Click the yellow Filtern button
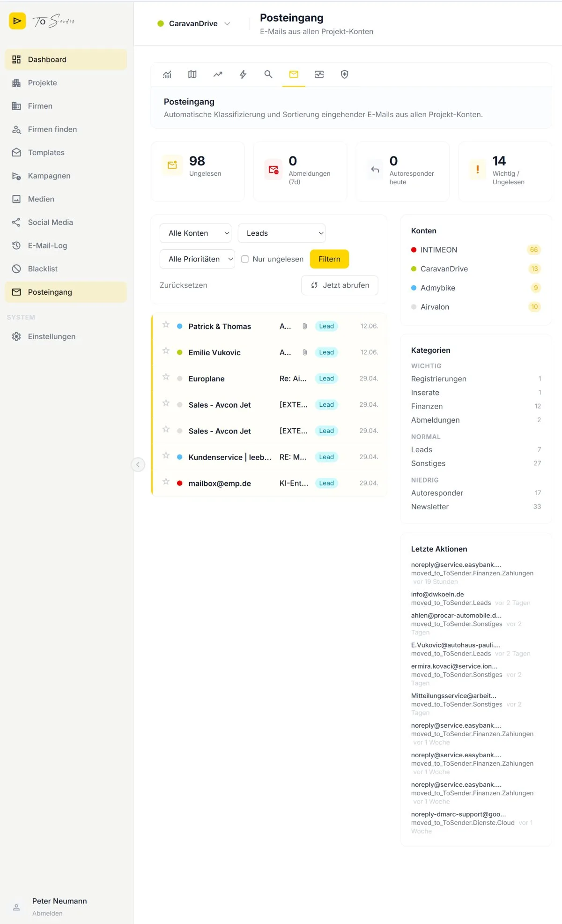 (329, 259)
